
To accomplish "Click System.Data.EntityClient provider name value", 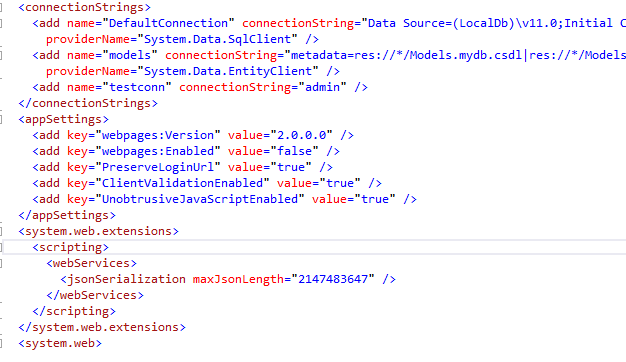I will [x=228, y=71].
